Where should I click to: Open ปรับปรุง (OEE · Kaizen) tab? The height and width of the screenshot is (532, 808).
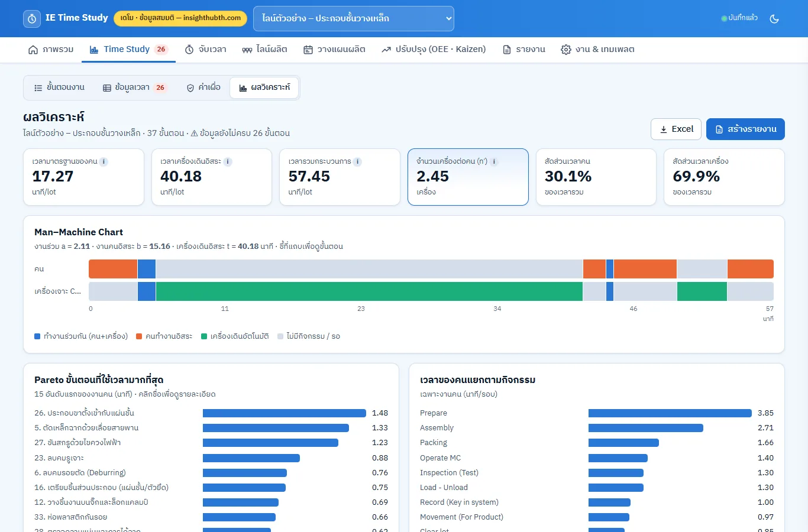tap(434, 50)
